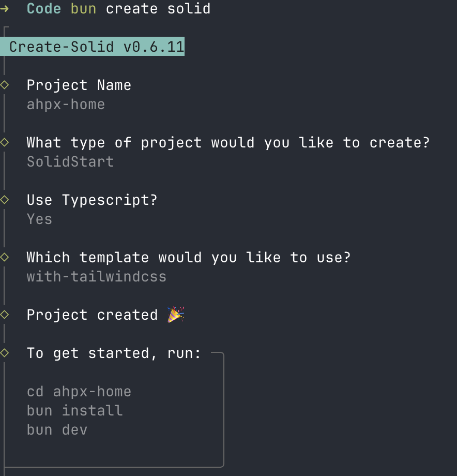Click the Create-Solid v0.6.11 banner
This screenshot has width=457, height=476.
tap(97, 47)
